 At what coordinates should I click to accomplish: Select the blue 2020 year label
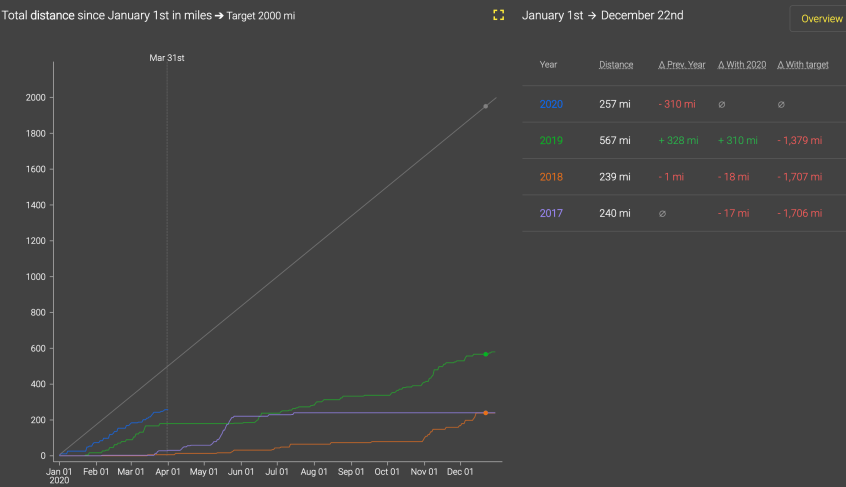(551, 104)
